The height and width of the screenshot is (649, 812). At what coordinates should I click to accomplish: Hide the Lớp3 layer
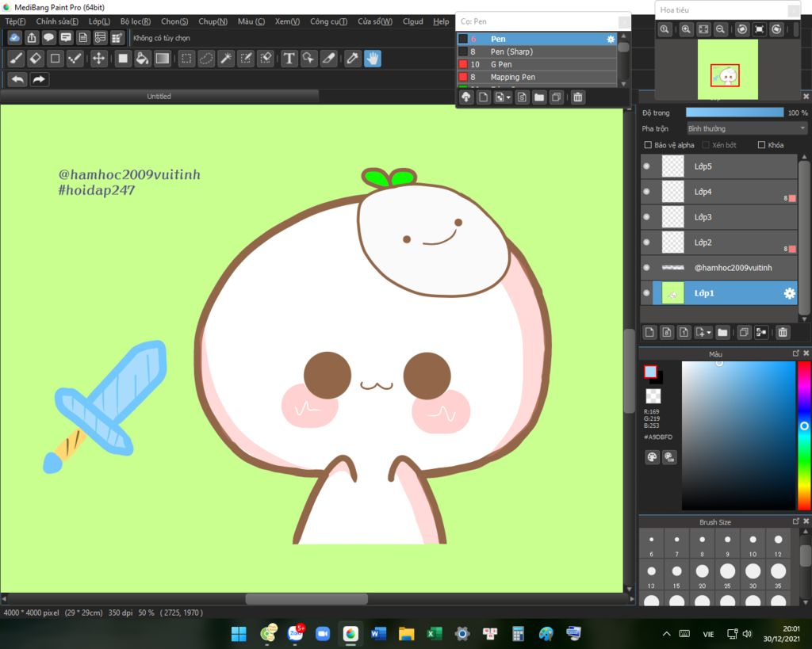[646, 217]
